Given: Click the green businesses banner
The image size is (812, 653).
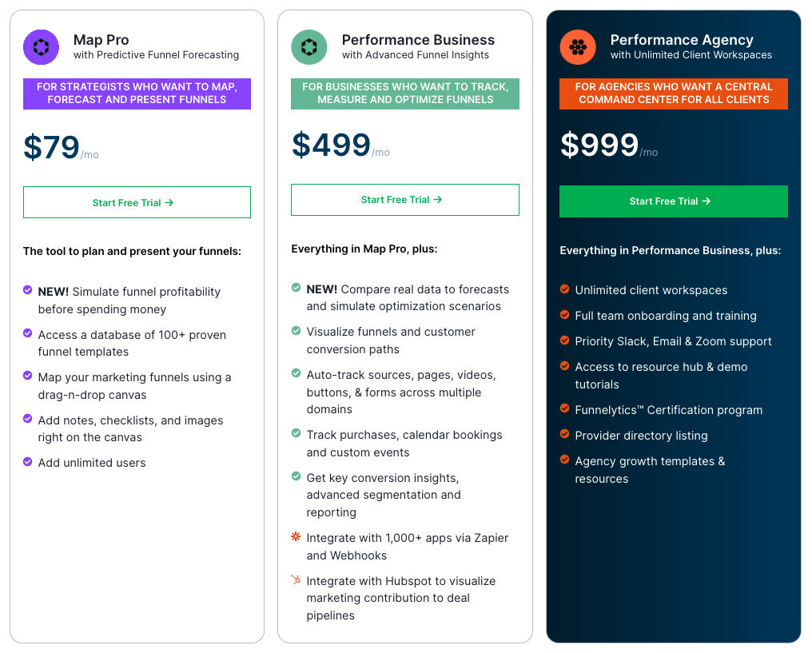Looking at the screenshot, I should pyautogui.click(x=404, y=94).
